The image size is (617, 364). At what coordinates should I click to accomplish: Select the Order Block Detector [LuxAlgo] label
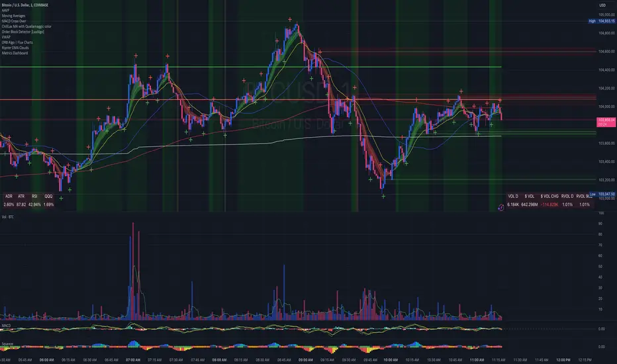[x=23, y=32]
